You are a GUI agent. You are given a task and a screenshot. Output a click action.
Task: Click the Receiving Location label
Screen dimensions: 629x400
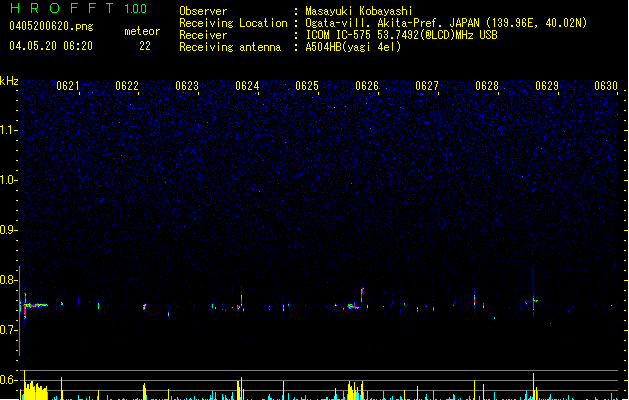(233, 23)
